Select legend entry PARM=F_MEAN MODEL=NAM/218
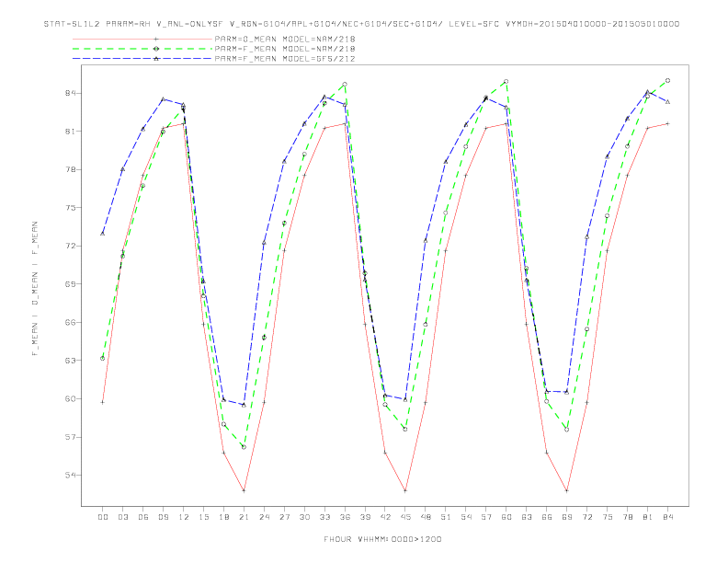The height and width of the screenshot is (563, 728). (285, 49)
